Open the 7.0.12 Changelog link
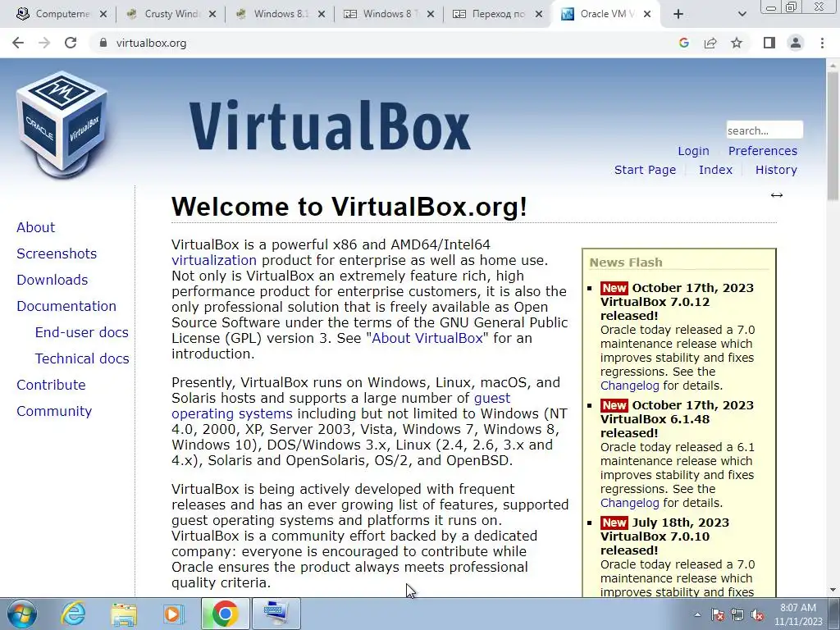Image resolution: width=840 pixels, height=630 pixels. 629,386
